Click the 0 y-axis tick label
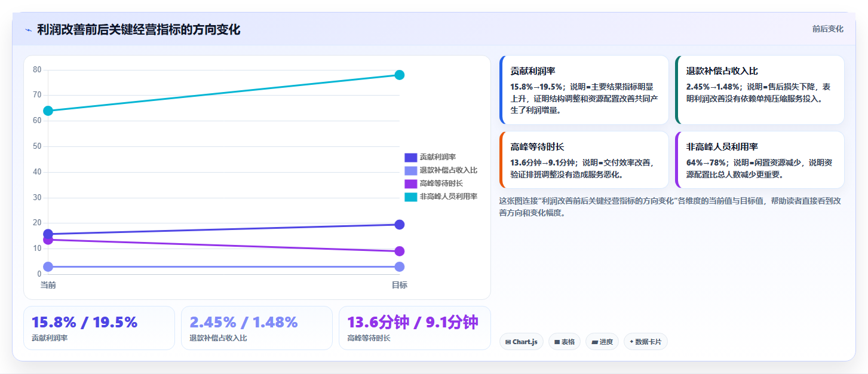Viewport: 868px width, 374px height. click(39, 274)
